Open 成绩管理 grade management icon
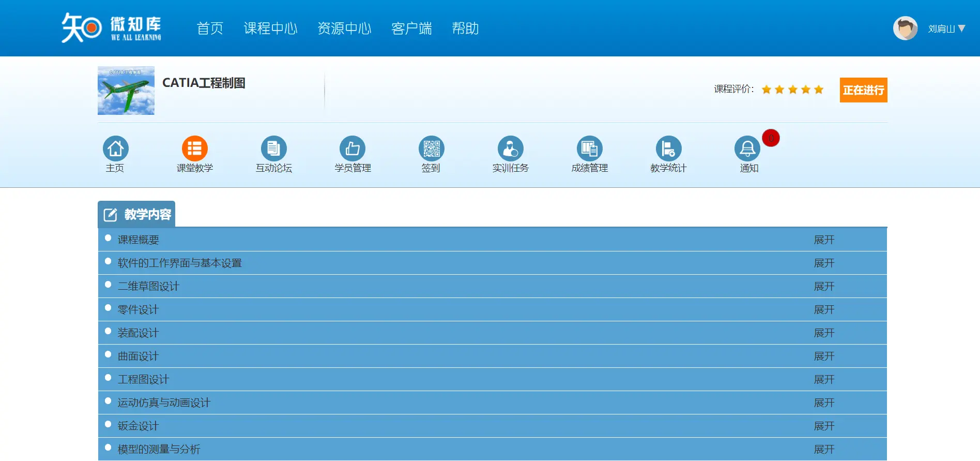This screenshot has height=461, width=980. tap(589, 149)
